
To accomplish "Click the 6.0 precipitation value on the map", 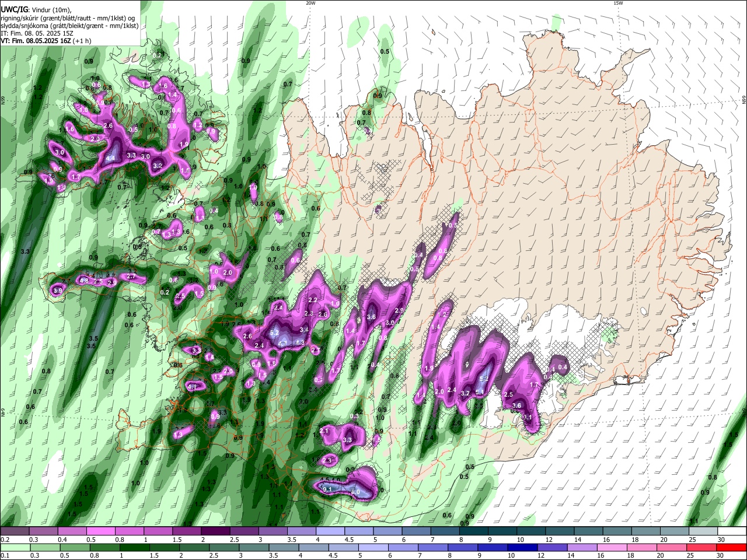I will [x=355, y=492].
